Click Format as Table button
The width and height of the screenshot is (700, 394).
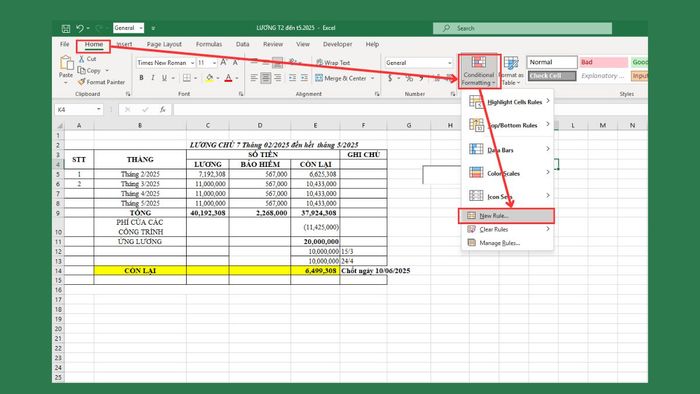pyautogui.click(x=511, y=71)
